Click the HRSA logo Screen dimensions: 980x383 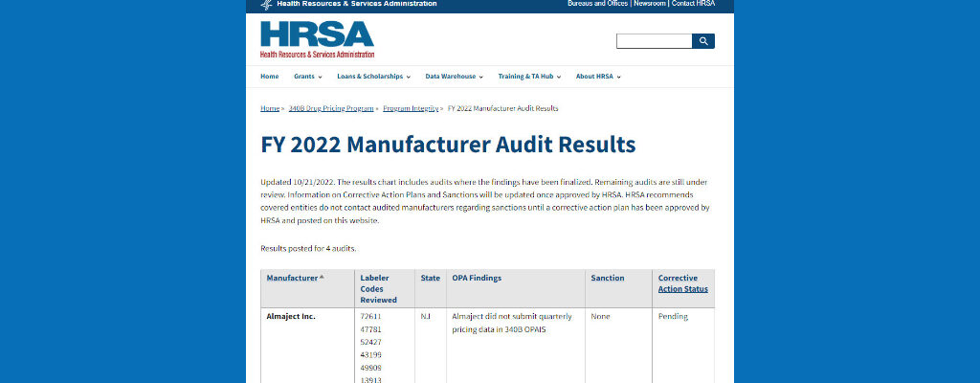click(x=317, y=39)
